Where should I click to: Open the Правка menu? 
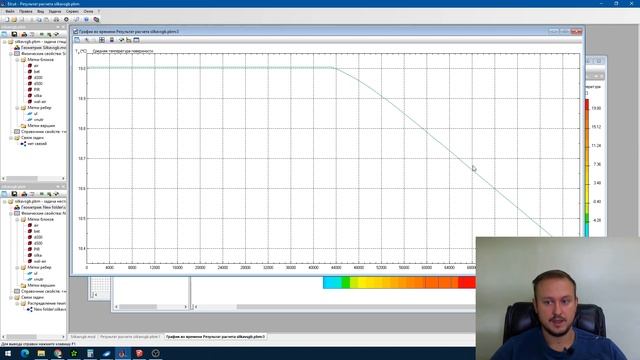pos(25,11)
